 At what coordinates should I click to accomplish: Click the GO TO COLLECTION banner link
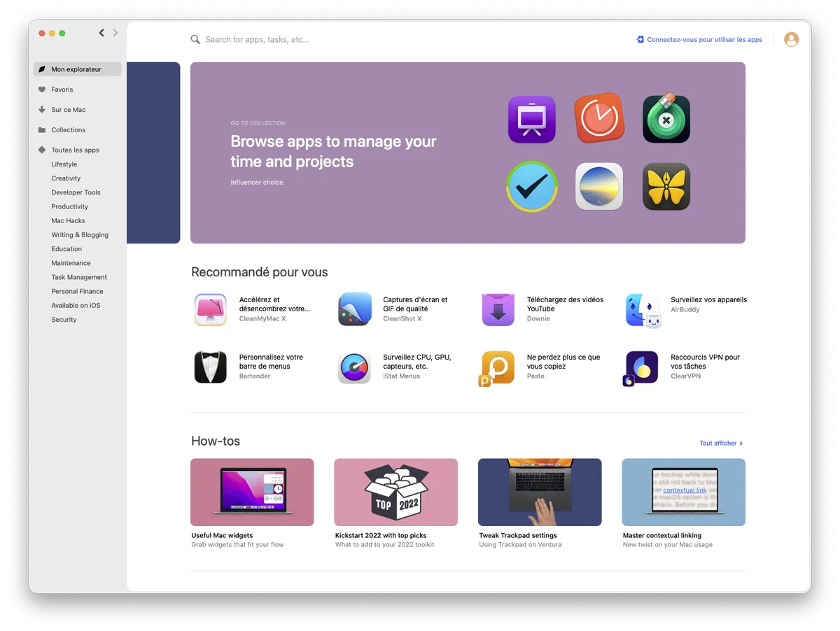[258, 123]
